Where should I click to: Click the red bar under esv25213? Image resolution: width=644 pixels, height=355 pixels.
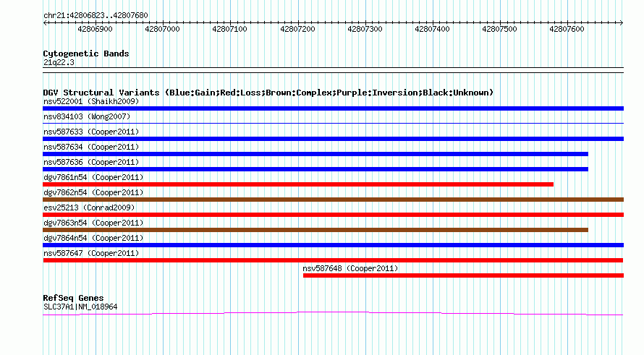(x=333, y=215)
